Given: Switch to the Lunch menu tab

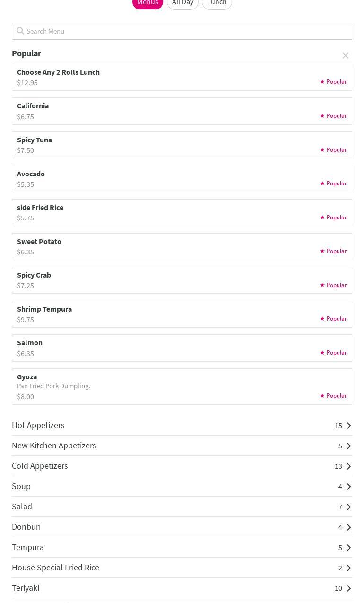Looking at the screenshot, I should tap(217, 3).
